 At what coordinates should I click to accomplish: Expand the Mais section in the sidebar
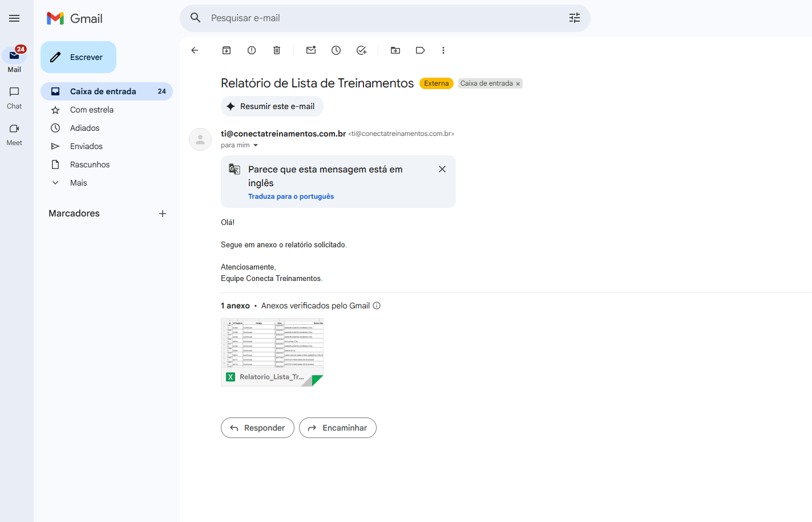pos(78,183)
